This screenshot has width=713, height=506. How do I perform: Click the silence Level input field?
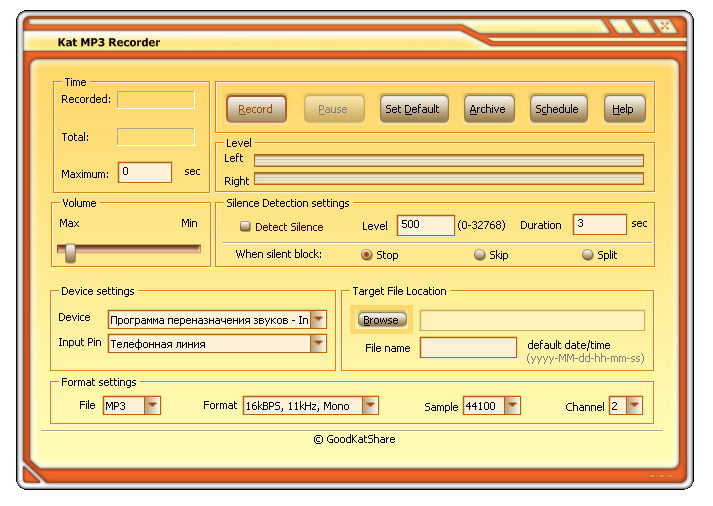coord(426,225)
